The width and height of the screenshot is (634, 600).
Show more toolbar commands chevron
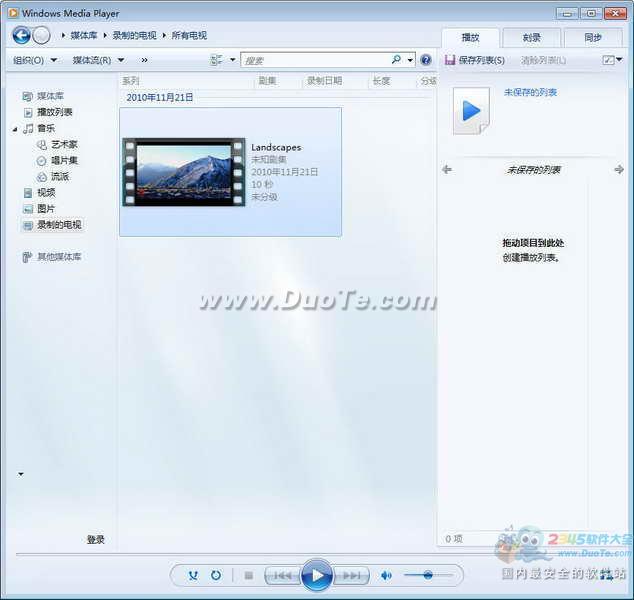(x=144, y=60)
